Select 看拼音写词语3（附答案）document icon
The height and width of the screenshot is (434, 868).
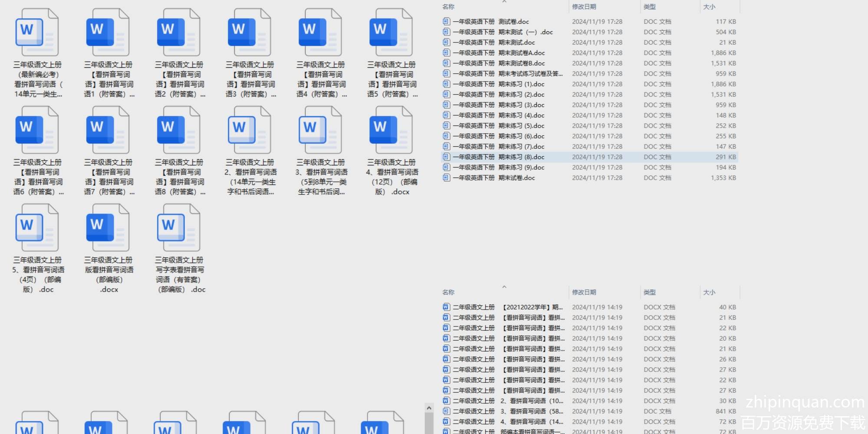249,33
